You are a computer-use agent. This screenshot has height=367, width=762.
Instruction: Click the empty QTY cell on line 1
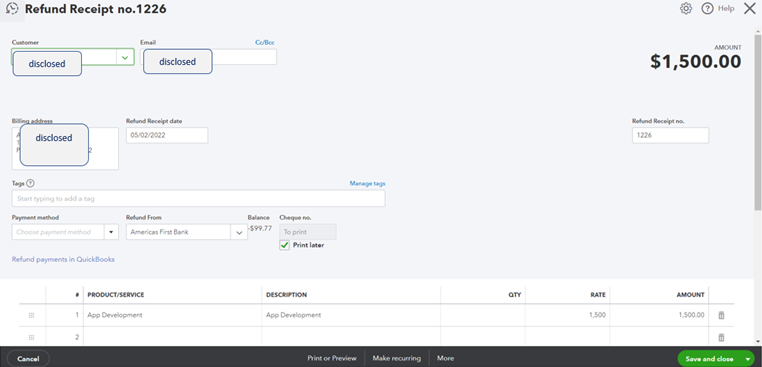[483, 315]
